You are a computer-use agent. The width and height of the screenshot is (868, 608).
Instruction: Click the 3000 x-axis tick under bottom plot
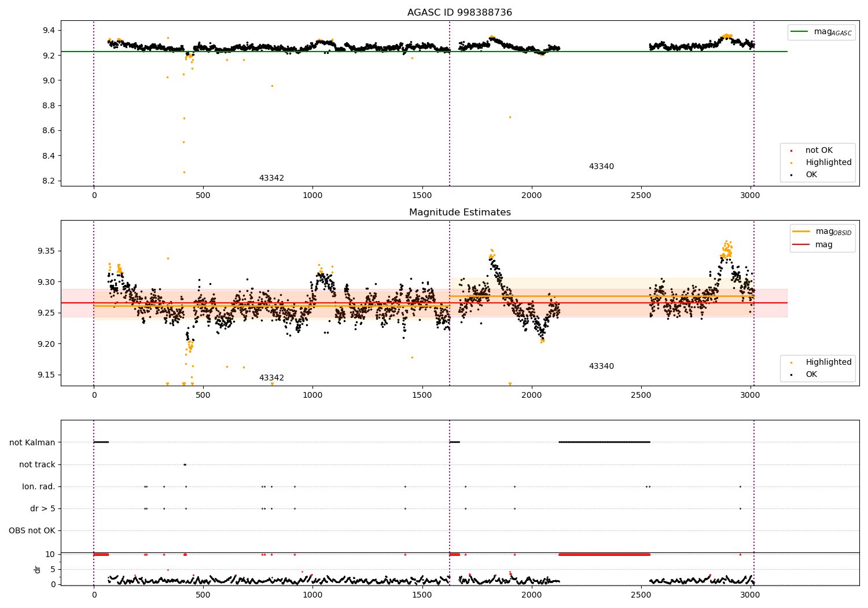(751, 595)
